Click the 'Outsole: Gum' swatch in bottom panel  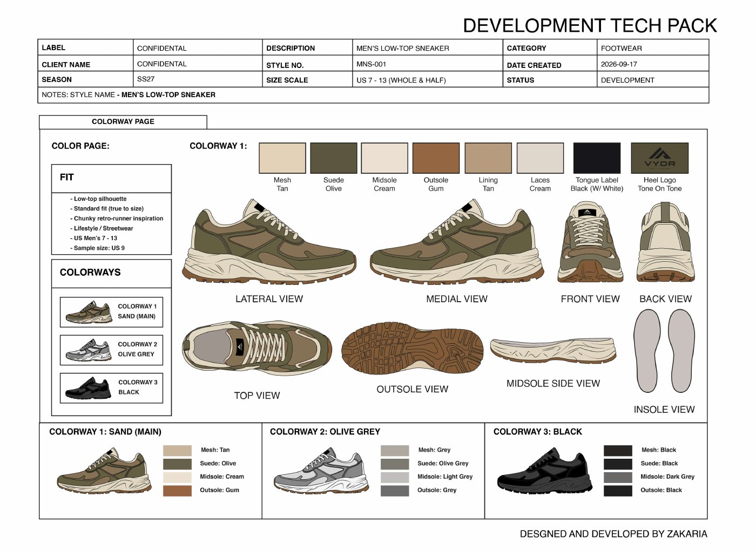point(177,491)
